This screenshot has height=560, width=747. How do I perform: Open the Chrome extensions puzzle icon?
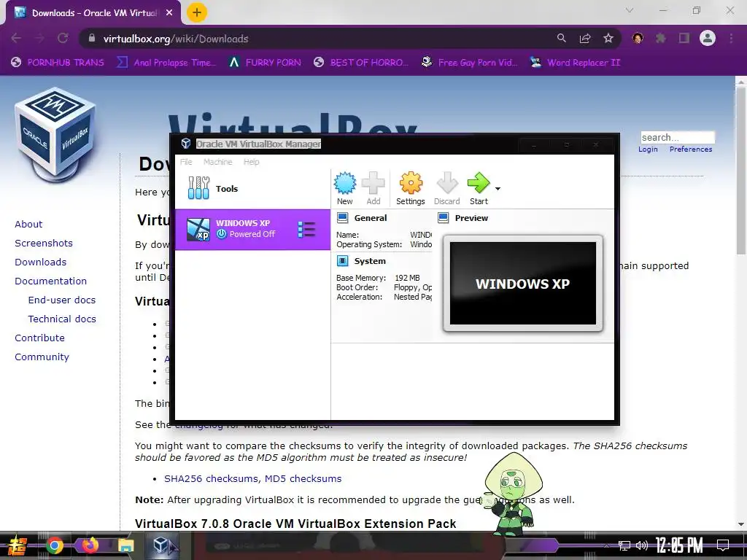661,38
